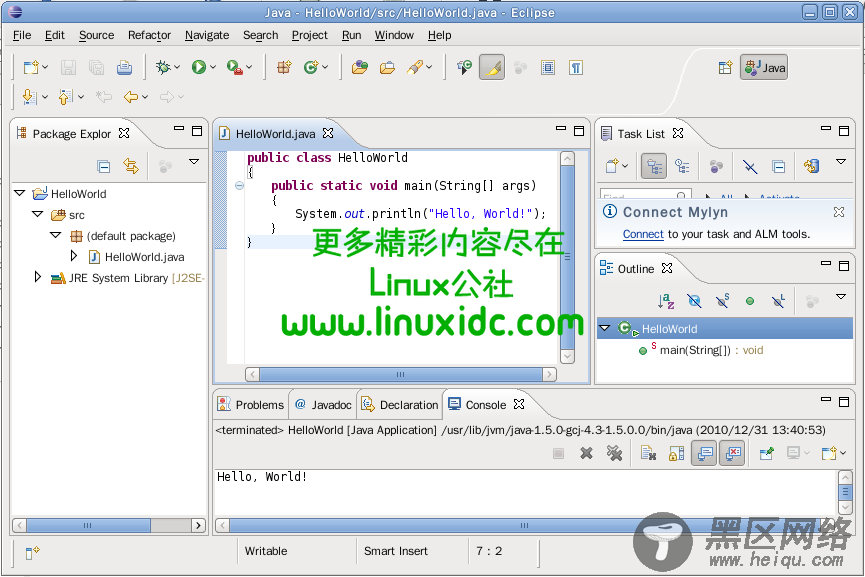Click Remove Launch X in Console
The height and width of the screenshot is (577, 865).
(586, 453)
